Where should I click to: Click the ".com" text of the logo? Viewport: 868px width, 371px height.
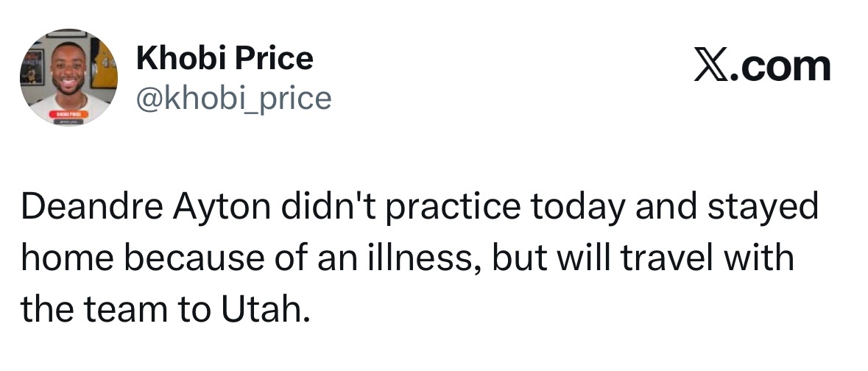[780, 67]
